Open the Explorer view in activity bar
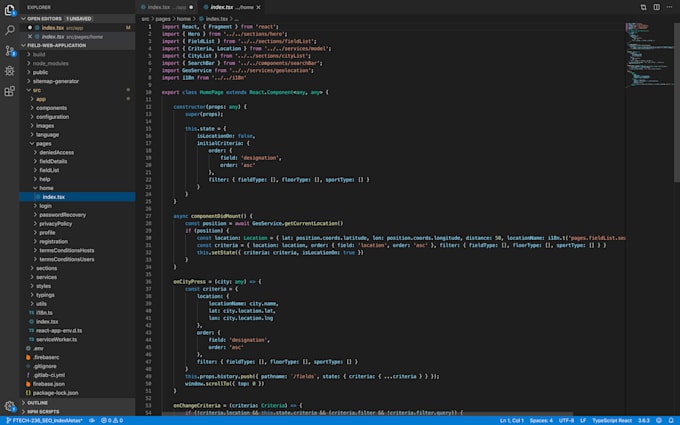This screenshot has width=680, height=425. click(10, 10)
